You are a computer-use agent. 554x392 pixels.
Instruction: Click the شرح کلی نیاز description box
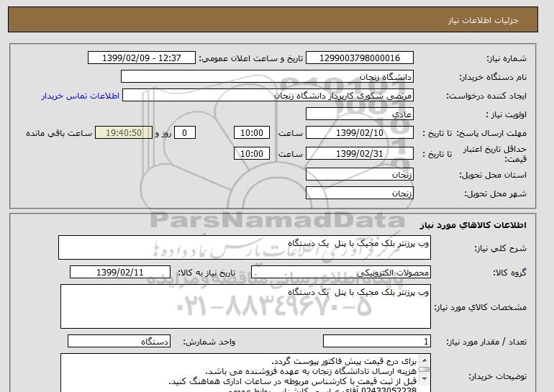click(245, 247)
